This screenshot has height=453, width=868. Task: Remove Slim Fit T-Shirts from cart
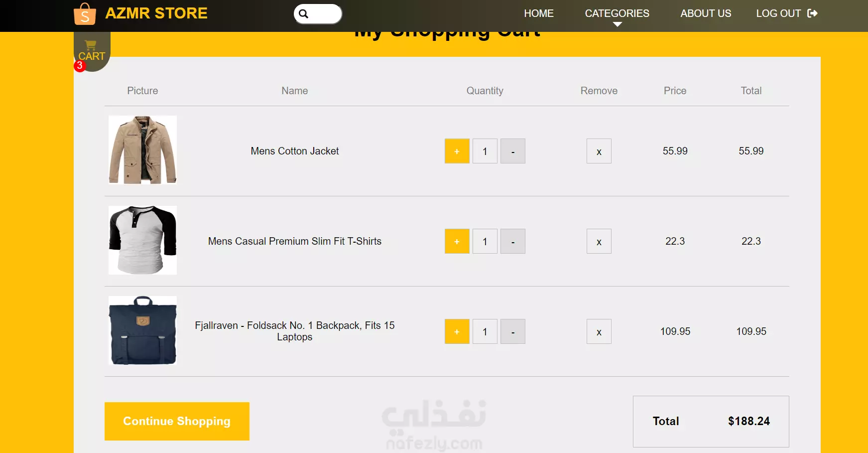click(x=599, y=241)
